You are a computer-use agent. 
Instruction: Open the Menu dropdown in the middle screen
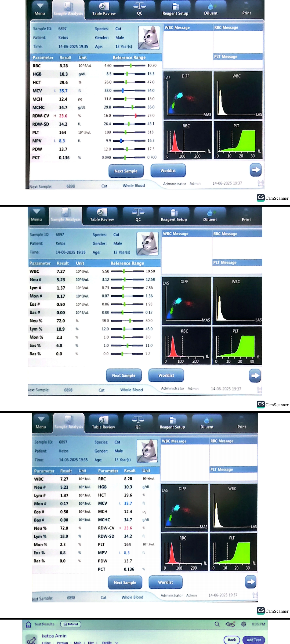coord(37,215)
